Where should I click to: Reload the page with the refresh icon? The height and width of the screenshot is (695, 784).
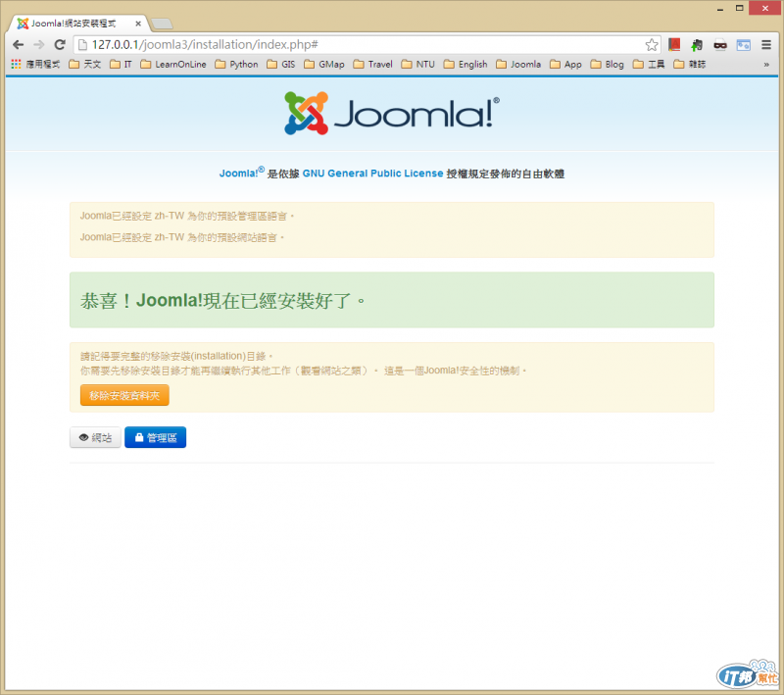(x=60, y=44)
